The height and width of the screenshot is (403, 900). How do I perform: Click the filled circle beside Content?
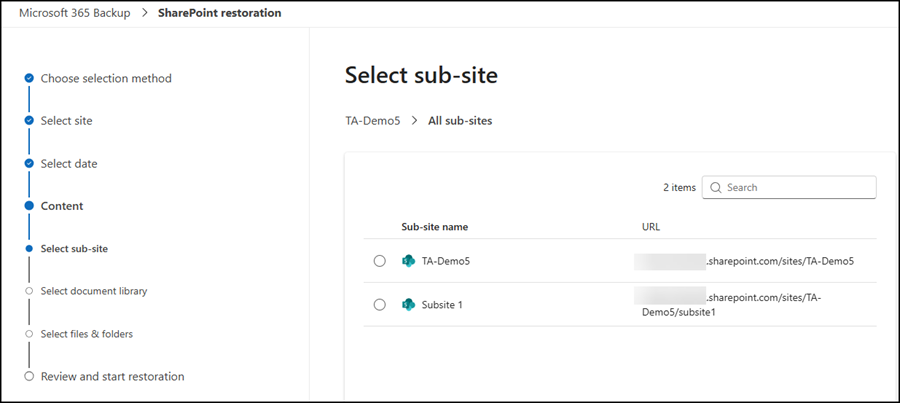[29, 206]
